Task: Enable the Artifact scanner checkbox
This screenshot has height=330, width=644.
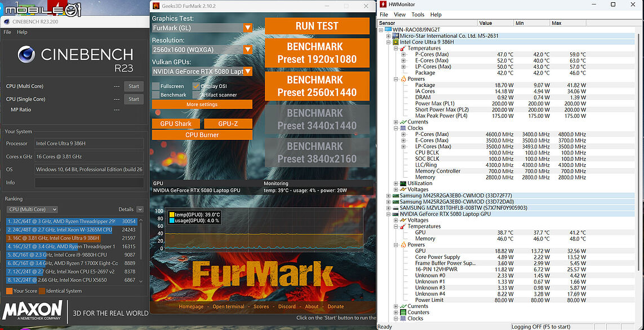Action: click(x=196, y=95)
